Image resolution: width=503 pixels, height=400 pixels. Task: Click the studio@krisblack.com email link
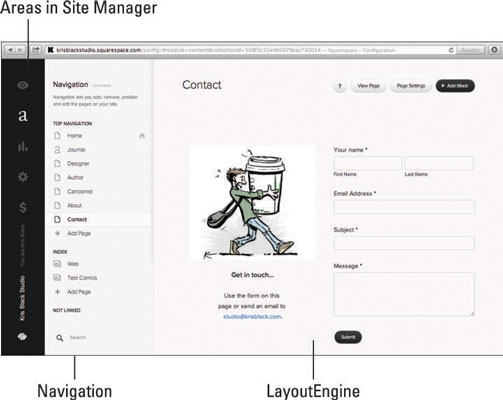[x=252, y=317]
